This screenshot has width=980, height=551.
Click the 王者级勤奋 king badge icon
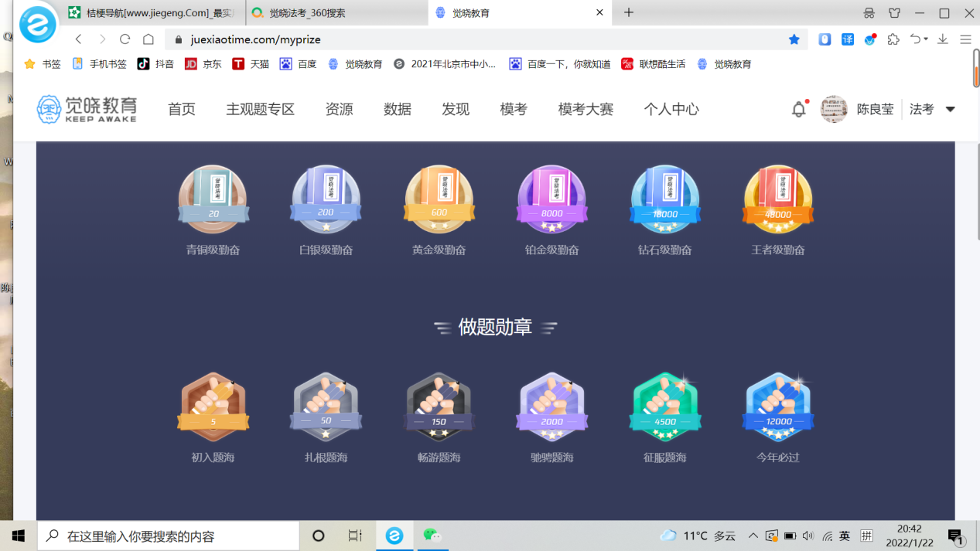(x=778, y=199)
